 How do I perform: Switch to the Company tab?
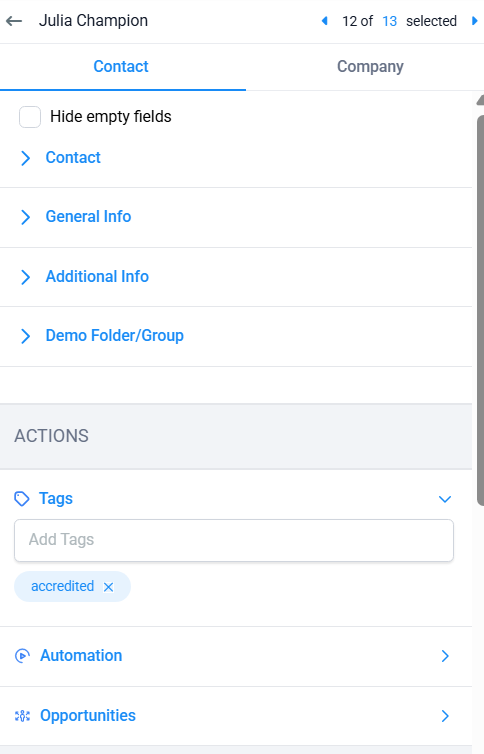click(x=370, y=66)
